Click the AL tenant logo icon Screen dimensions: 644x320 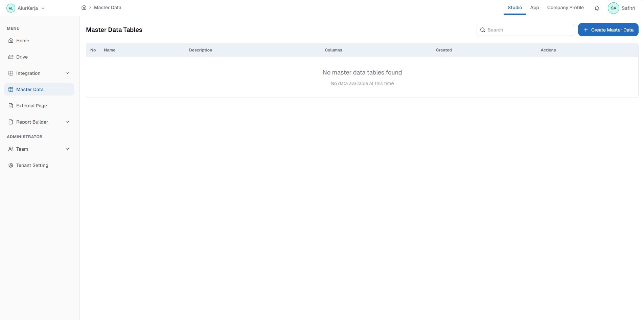11,8
